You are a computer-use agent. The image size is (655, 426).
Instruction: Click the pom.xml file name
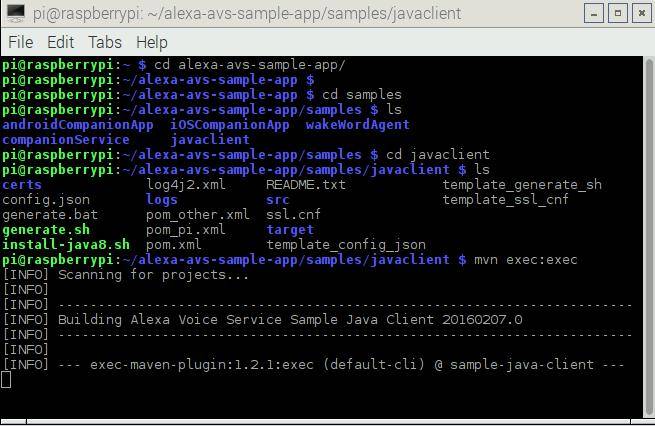174,245
